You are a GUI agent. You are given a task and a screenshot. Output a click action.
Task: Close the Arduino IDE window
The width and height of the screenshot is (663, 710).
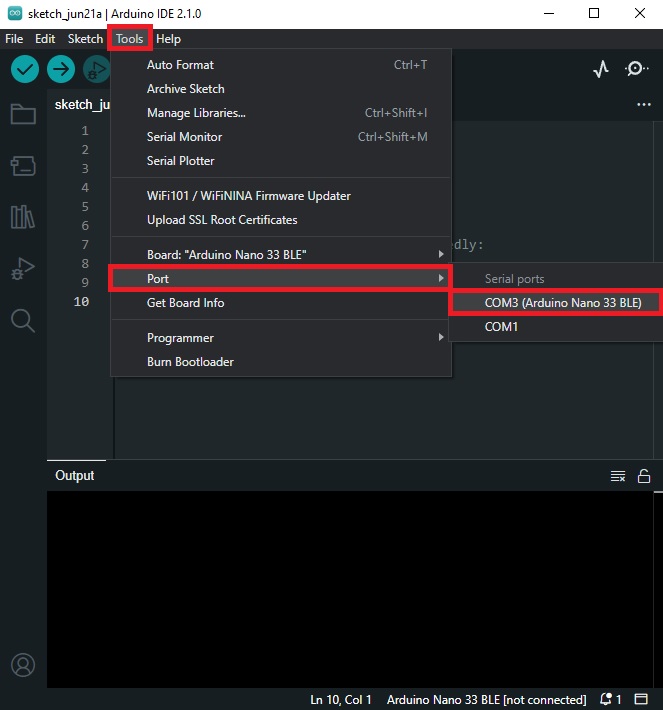(x=639, y=13)
